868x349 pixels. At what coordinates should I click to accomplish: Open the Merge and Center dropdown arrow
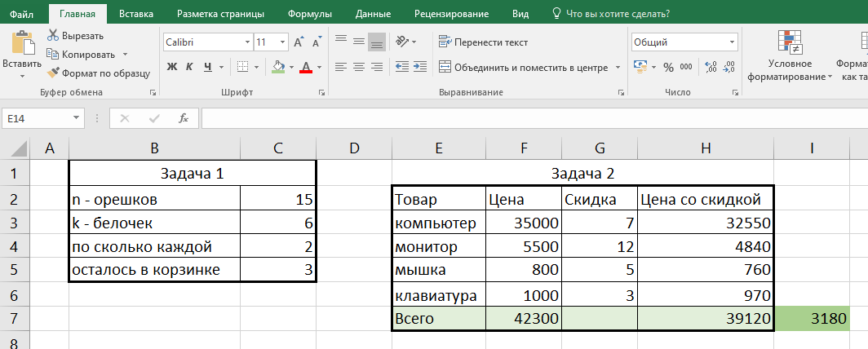click(x=618, y=67)
